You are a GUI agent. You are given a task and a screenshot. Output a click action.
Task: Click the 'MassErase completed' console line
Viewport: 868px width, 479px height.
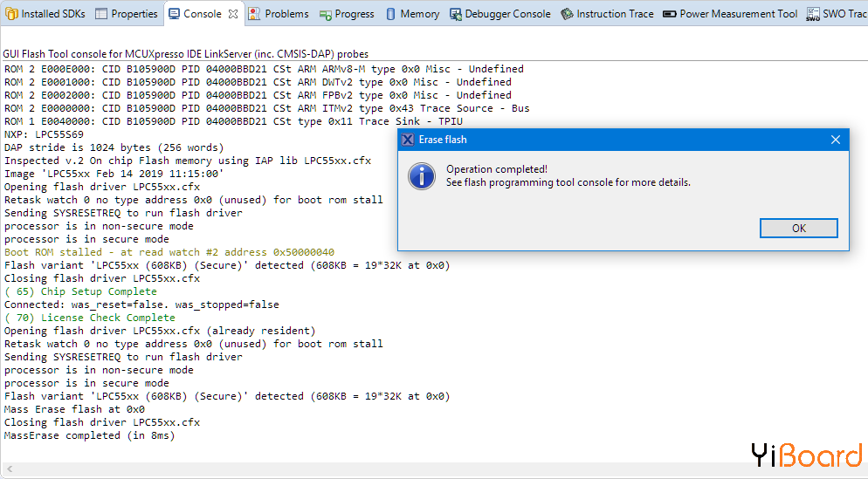tap(90, 435)
